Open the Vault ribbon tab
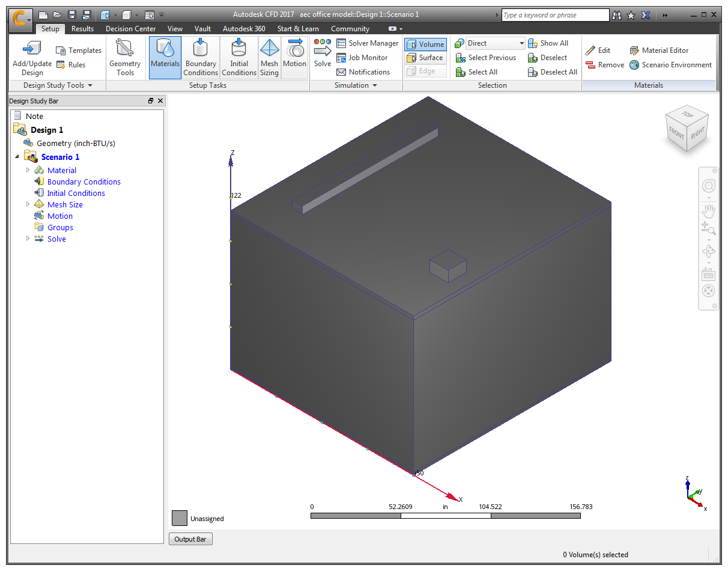 pyautogui.click(x=202, y=29)
